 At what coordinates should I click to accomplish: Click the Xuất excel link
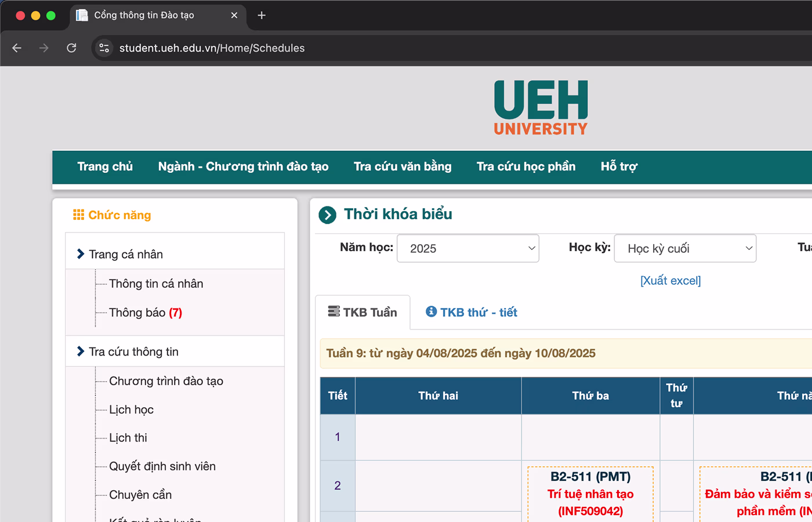click(x=670, y=281)
